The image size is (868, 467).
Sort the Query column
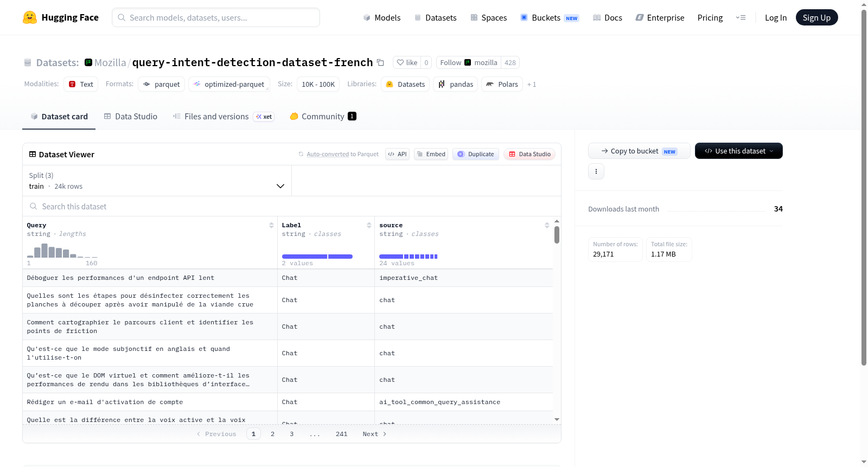click(271, 225)
